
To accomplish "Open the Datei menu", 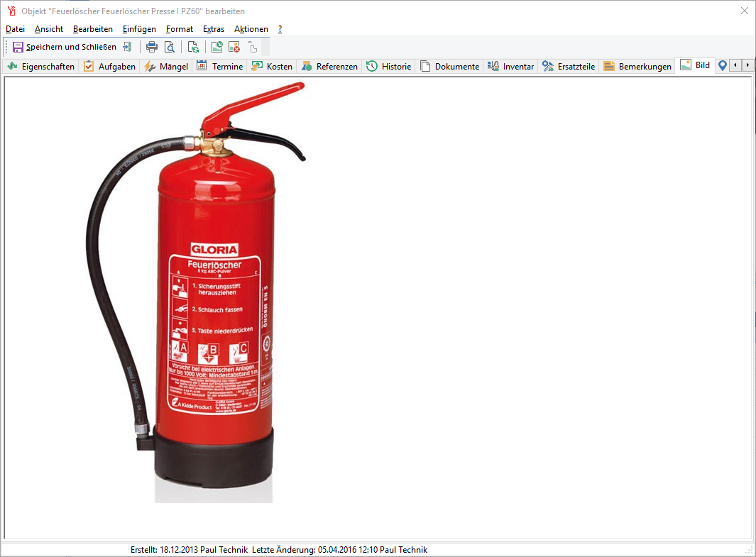I will [x=15, y=29].
